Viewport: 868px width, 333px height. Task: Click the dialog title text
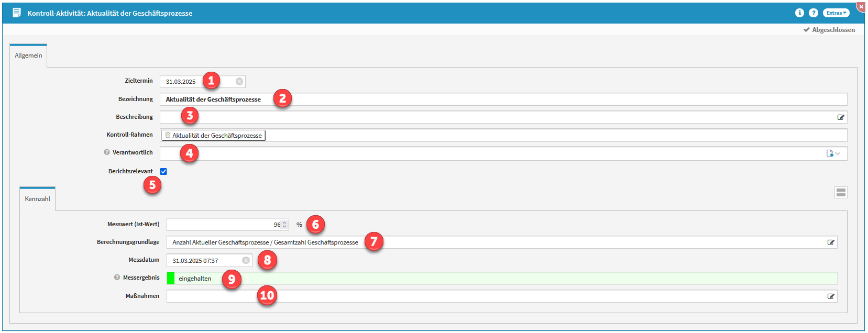110,13
